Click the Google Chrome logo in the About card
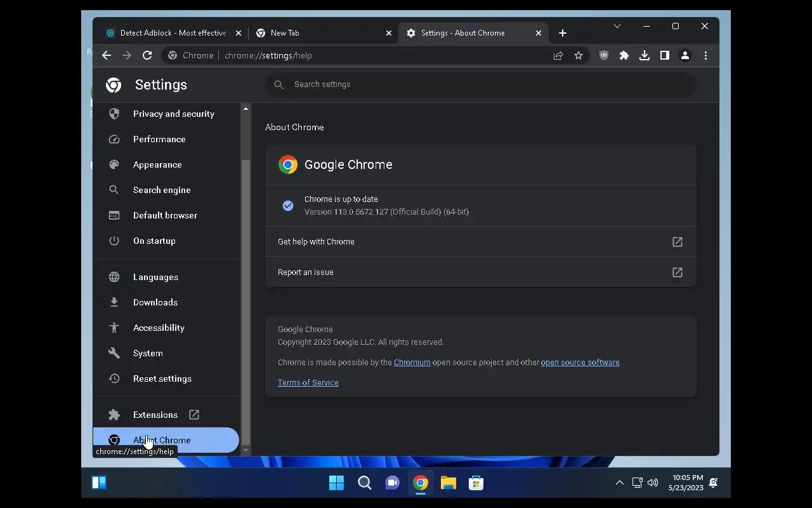 coord(288,164)
